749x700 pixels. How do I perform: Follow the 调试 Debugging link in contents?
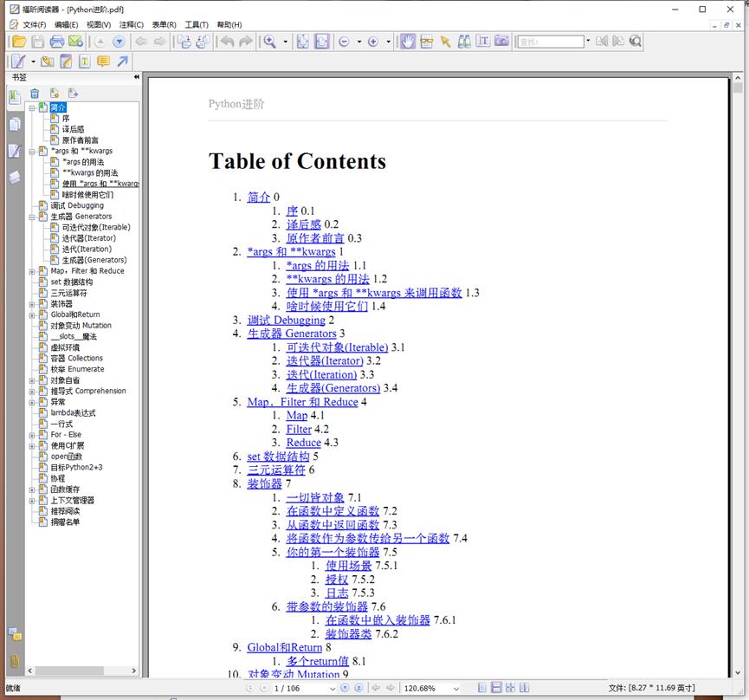pos(286,321)
